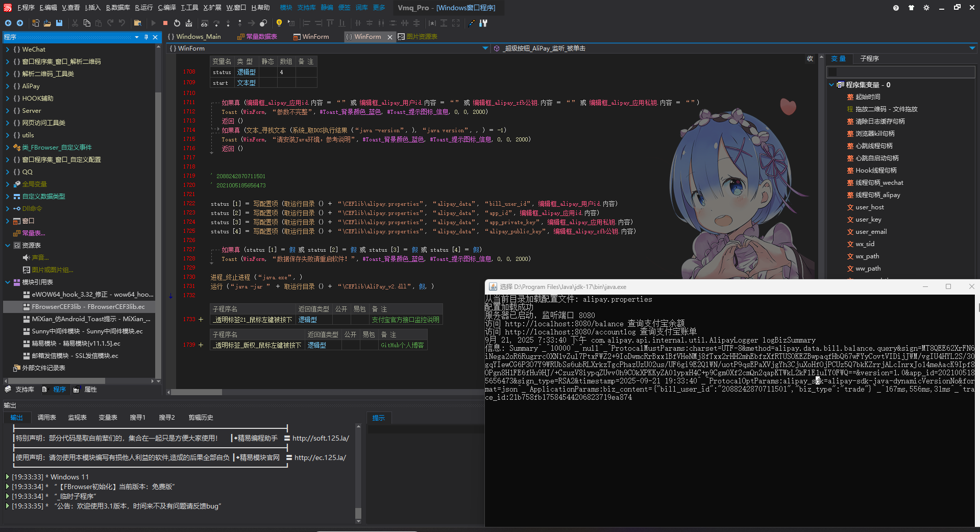Click the align left edges icon

(x=306, y=23)
